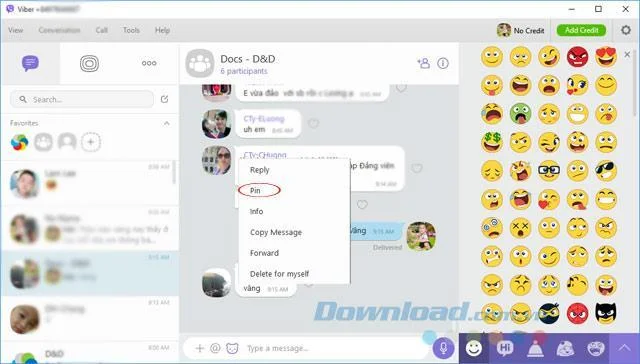
Task: Open the Public Accounts tab icon
Action: coord(89,63)
